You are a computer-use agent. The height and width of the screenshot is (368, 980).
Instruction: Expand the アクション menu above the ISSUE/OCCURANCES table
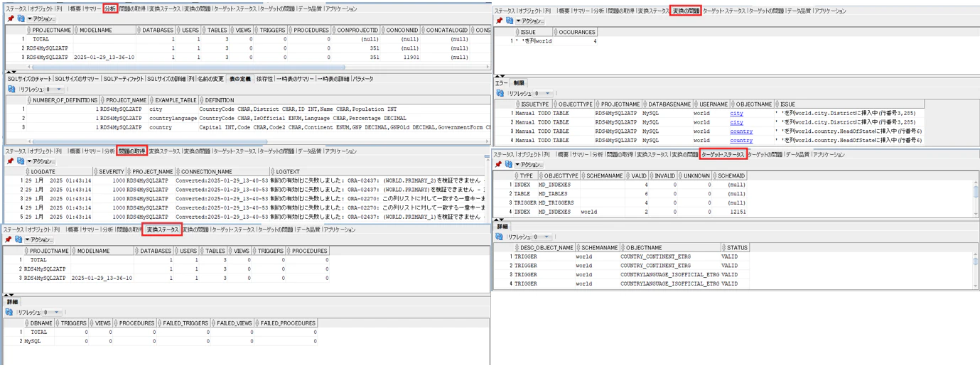point(529,21)
